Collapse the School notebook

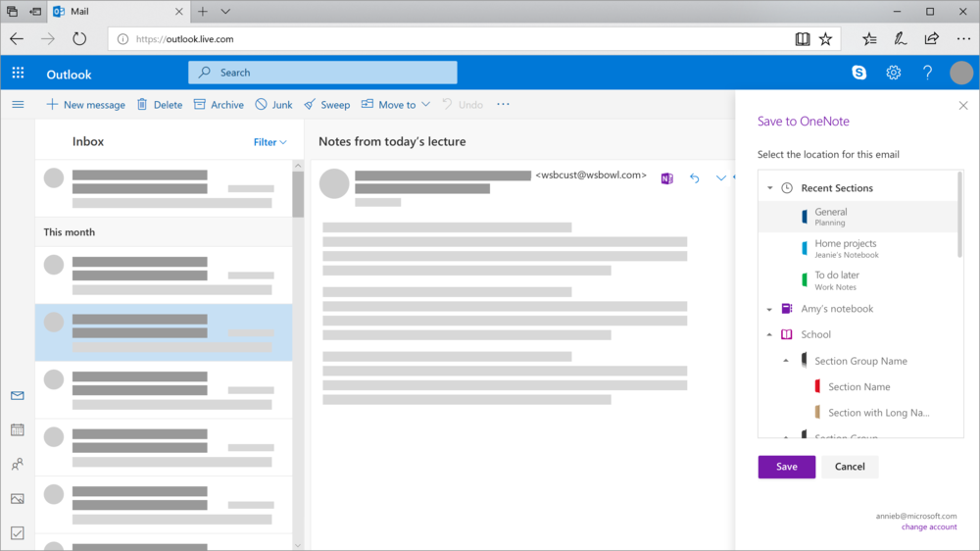coord(769,334)
